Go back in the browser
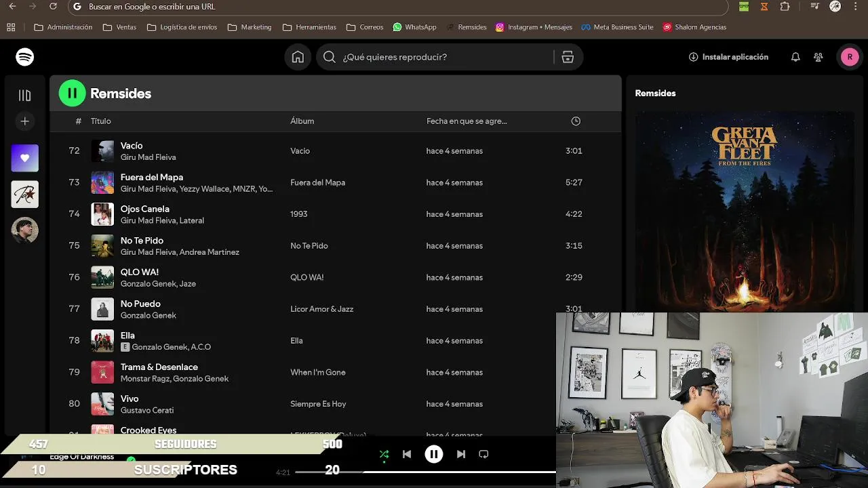The height and width of the screenshot is (488, 868). [x=12, y=6]
